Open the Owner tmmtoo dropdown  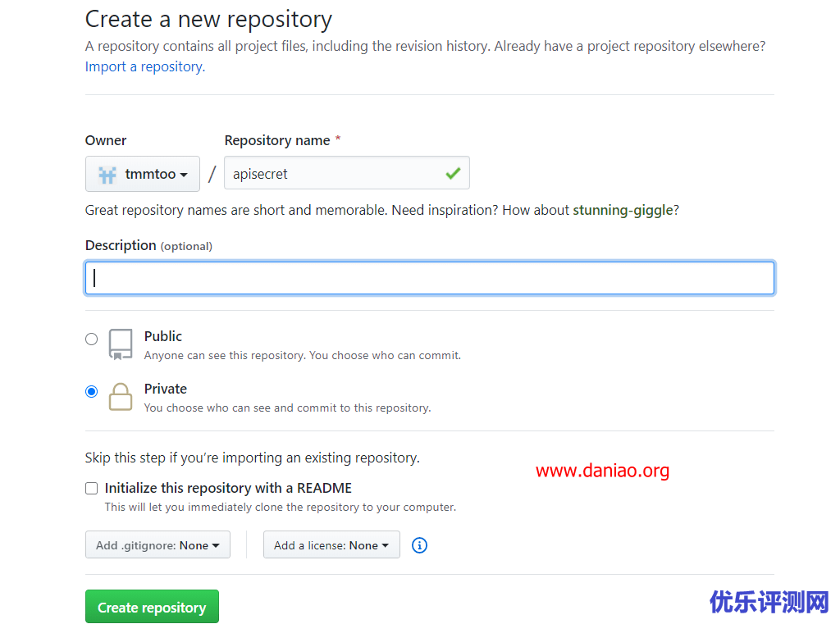[x=143, y=174]
